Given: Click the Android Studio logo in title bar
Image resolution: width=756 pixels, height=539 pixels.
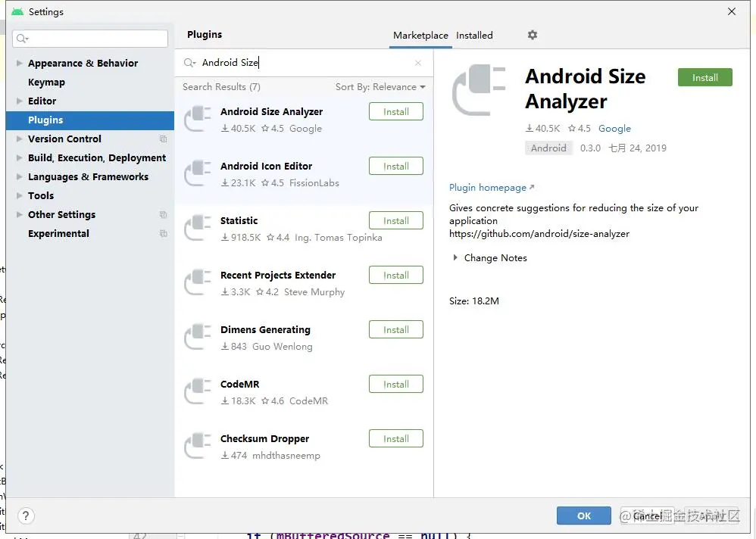Looking at the screenshot, I should point(17,11).
